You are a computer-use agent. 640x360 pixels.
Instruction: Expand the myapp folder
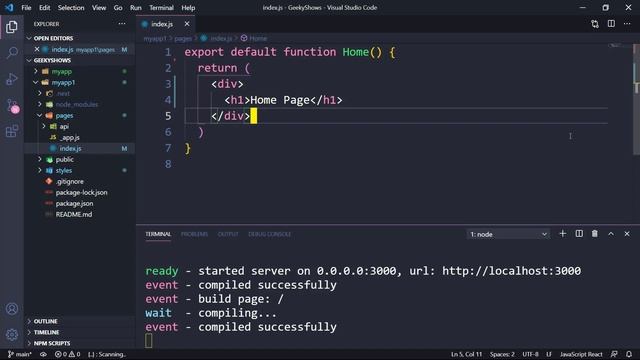click(62, 71)
